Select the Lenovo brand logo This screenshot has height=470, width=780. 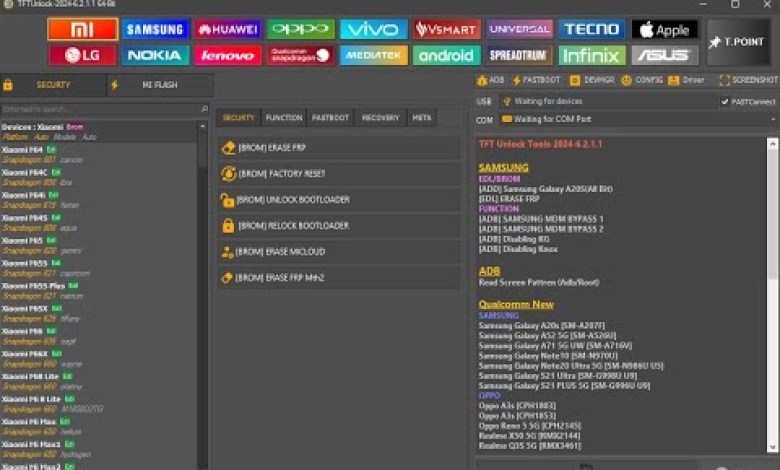click(227, 55)
